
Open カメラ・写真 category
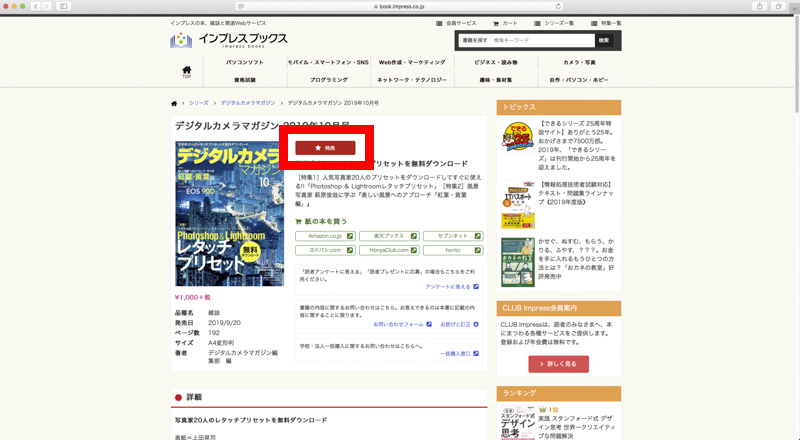(579, 62)
